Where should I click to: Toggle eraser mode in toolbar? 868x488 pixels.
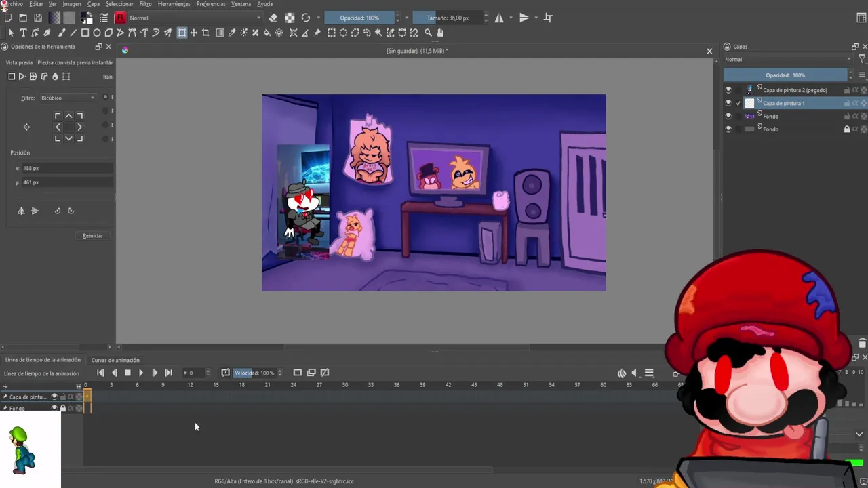[273, 18]
